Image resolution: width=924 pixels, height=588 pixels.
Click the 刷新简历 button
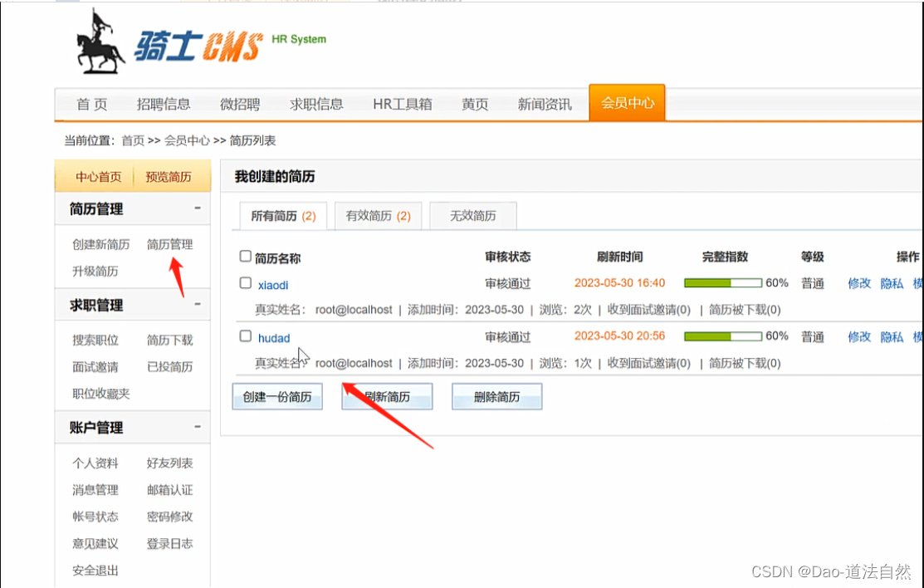click(385, 396)
